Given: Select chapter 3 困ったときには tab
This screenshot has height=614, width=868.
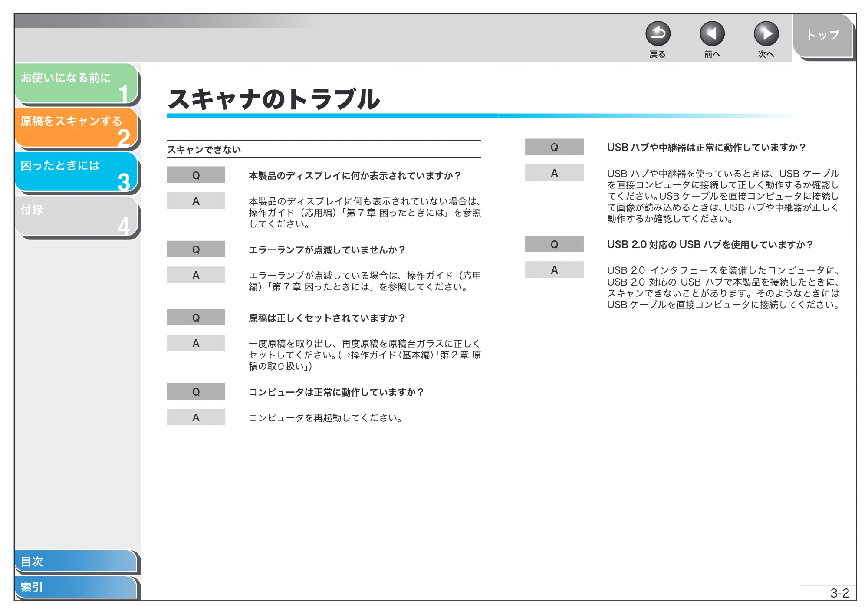Looking at the screenshot, I should click(76, 172).
